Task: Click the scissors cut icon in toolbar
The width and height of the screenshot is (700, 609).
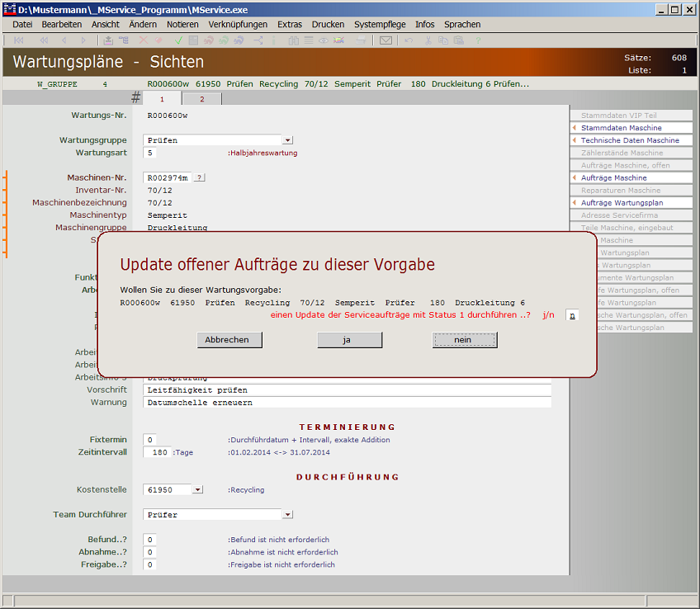Action: (x=428, y=40)
